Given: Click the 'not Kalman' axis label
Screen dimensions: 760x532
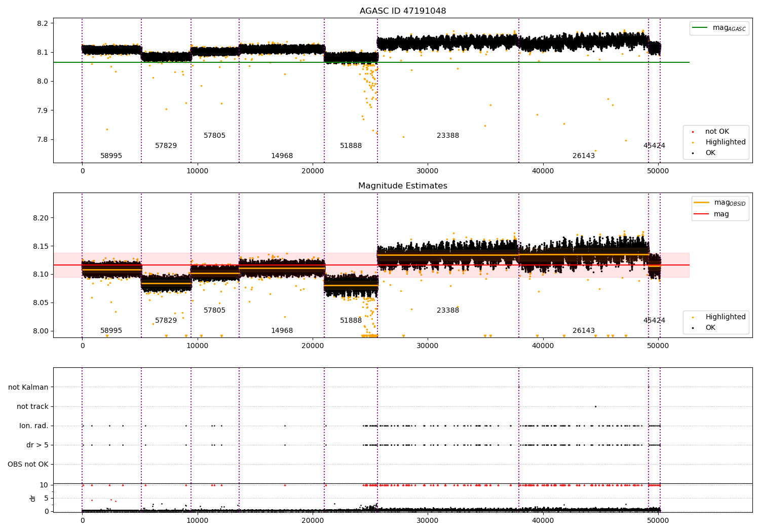Looking at the screenshot, I should click(28, 388).
